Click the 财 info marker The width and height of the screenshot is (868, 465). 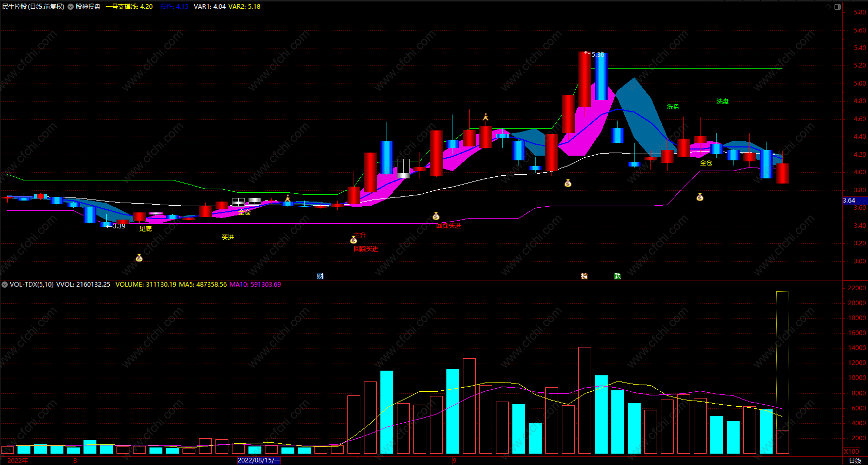pyautogui.click(x=321, y=276)
